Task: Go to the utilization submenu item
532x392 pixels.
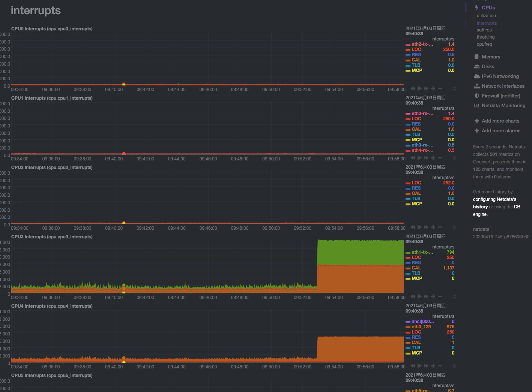Action: (486, 16)
